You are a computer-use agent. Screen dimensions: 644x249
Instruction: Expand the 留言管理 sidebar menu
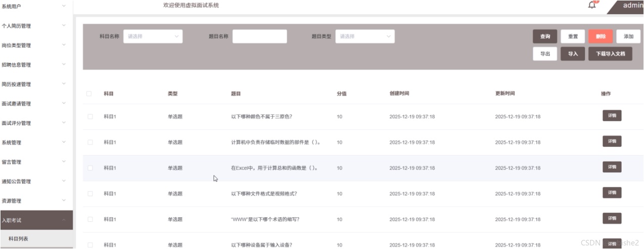point(36,162)
